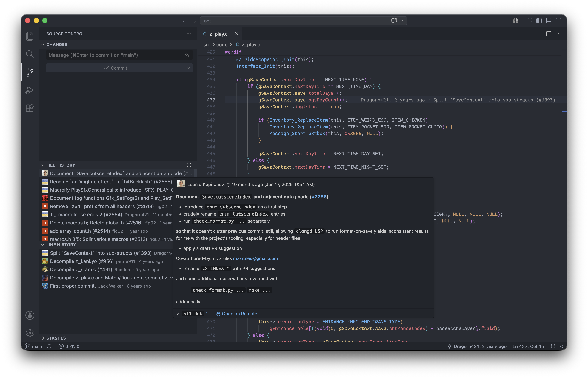This screenshot has height=378, width=588.
Task: Click the commit message input field
Action: pos(119,55)
